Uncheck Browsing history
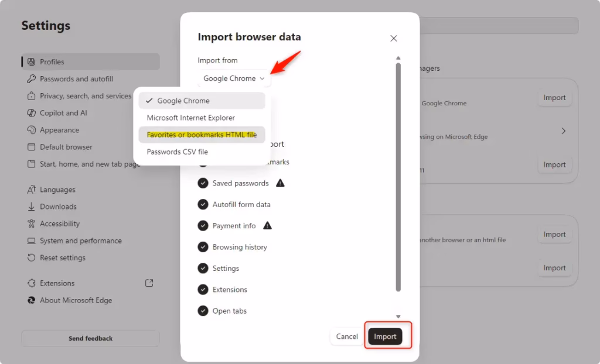 (x=203, y=247)
